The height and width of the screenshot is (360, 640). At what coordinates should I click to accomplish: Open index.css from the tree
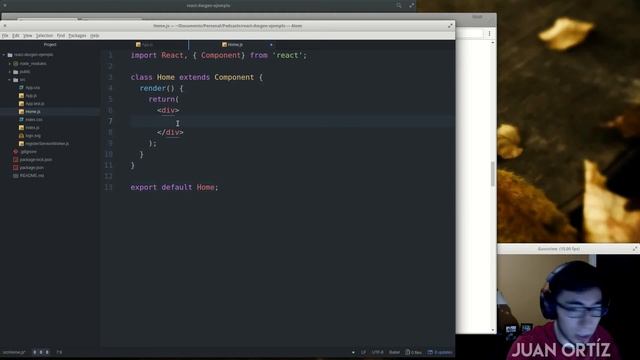pyautogui.click(x=34, y=120)
